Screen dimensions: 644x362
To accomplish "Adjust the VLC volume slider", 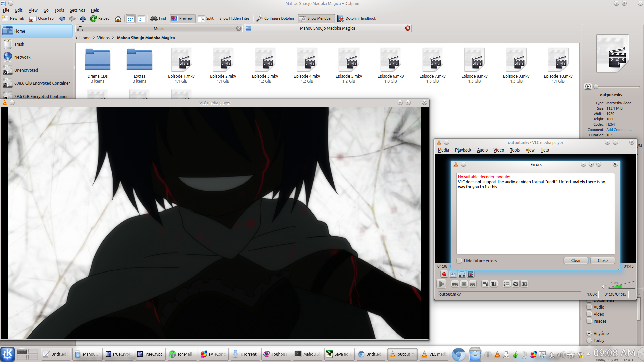I will pyautogui.click(x=622, y=285).
